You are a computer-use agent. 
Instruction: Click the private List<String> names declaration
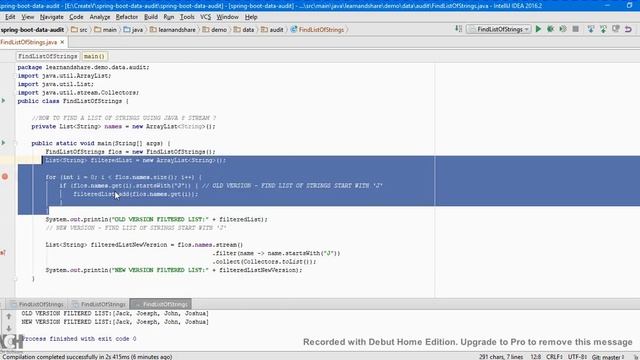pos(123,127)
